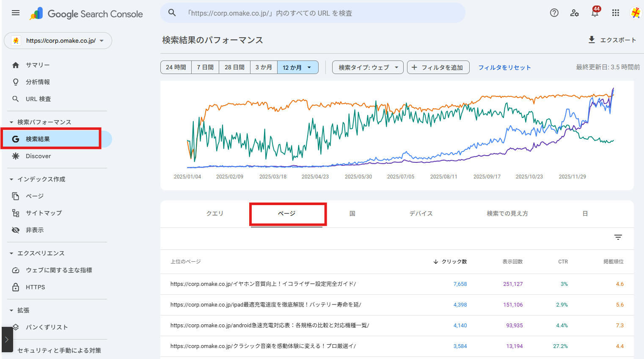
Task: Open the 検索タイプ: ウェブ dropdown
Action: pyautogui.click(x=368, y=67)
